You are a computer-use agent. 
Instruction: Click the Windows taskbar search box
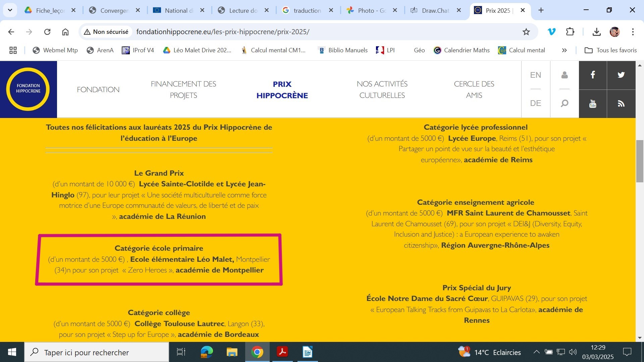tap(97, 352)
